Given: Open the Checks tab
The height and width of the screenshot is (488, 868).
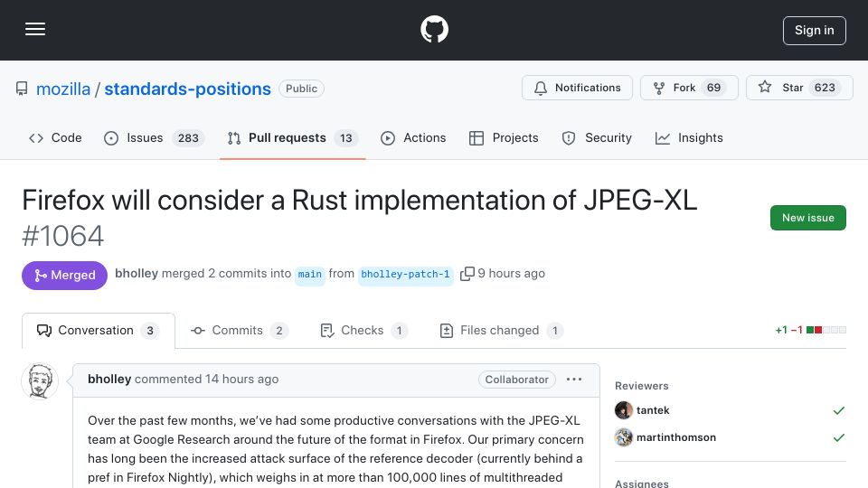Looking at the screenshot, I should pyautogui.click(x=363, y=331).
